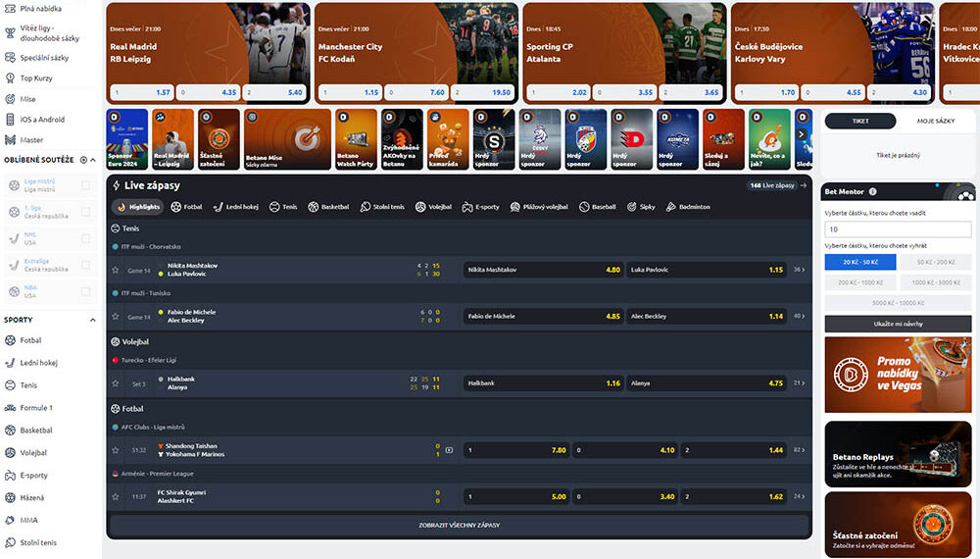Collapse the Oblíbené soutěže section

93,160
